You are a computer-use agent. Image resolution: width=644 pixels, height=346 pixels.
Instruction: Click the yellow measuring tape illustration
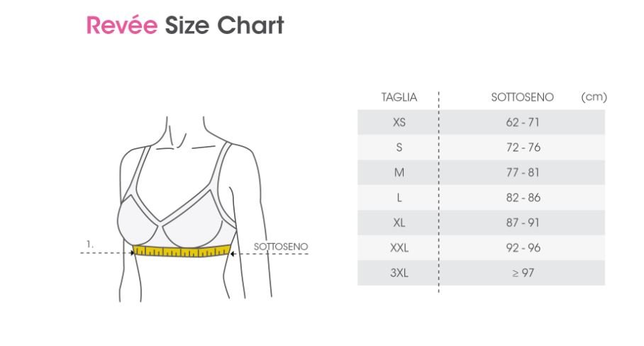[x=182, y=251]
